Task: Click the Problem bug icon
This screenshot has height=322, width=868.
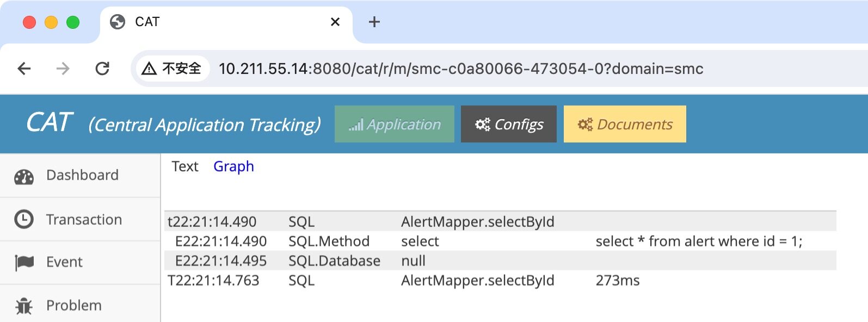Action: pos(24,306)
